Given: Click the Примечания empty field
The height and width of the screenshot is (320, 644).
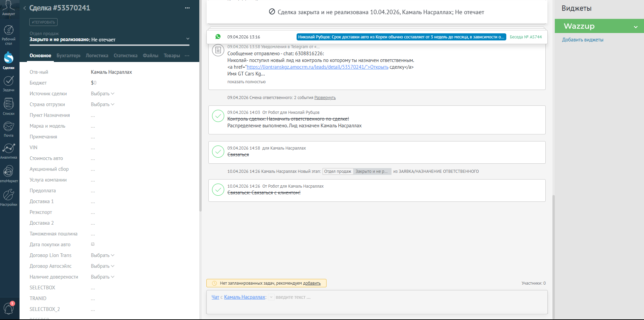Looking at the screenshot, I should [93, 137].
